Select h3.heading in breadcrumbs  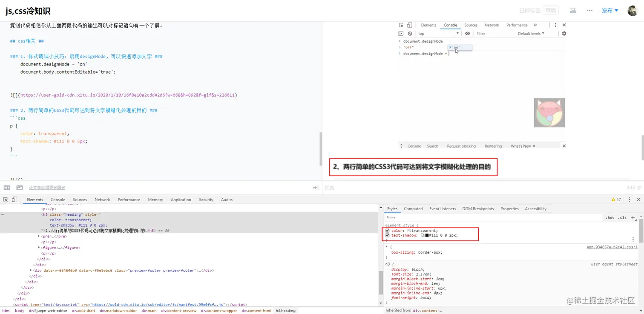click(285, 311)
